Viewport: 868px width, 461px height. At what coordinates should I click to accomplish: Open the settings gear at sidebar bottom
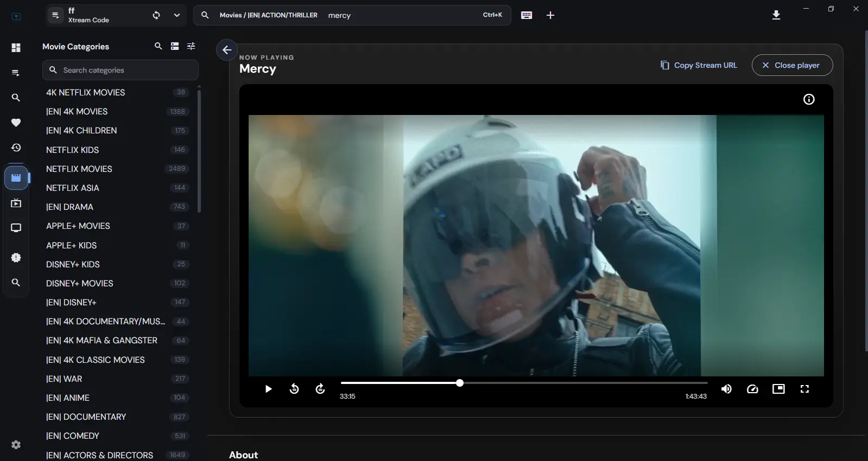coord(16,445)
